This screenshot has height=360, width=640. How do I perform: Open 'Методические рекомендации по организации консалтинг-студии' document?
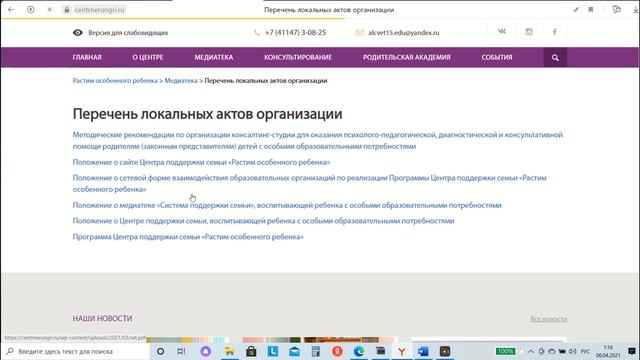pyautogui.click(x=318, y=140)
